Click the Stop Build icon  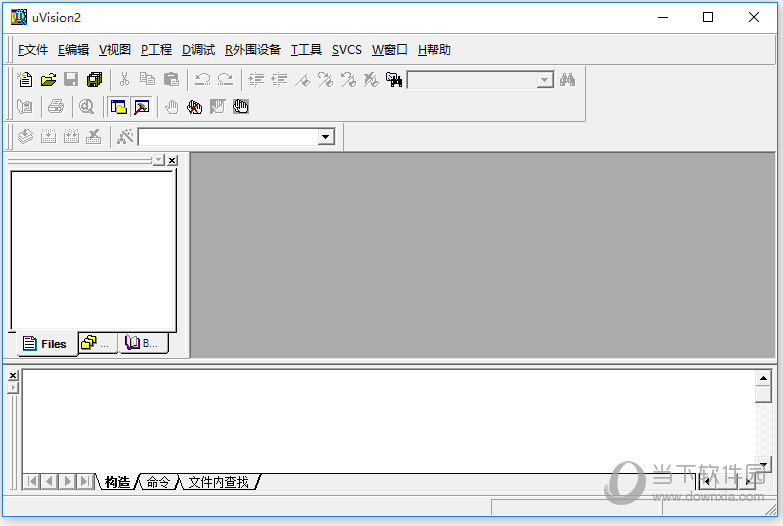[94, 136]
